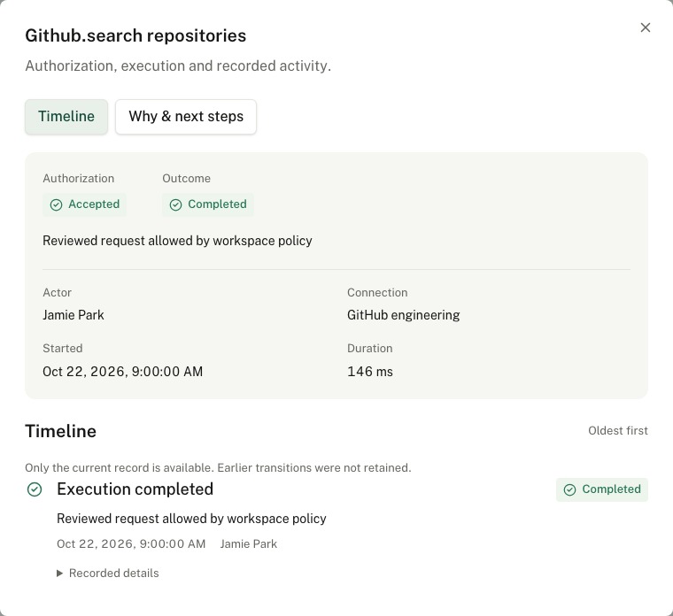Click the 146 ms duration value
The height and width of the screenshot is (616, 673).
[370, 372]
